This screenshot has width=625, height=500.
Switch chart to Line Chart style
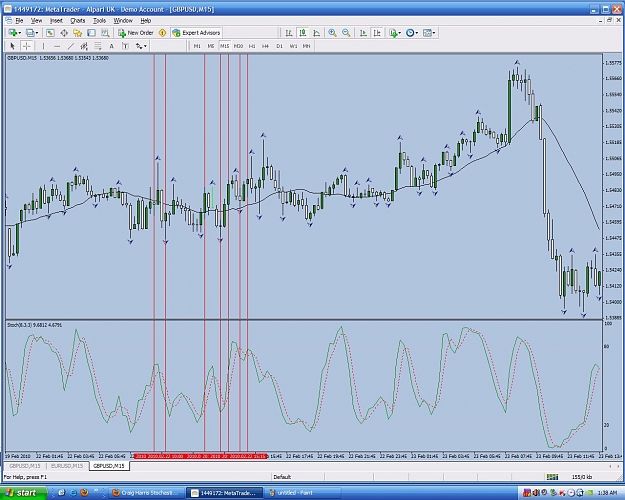tap(316, 33)
